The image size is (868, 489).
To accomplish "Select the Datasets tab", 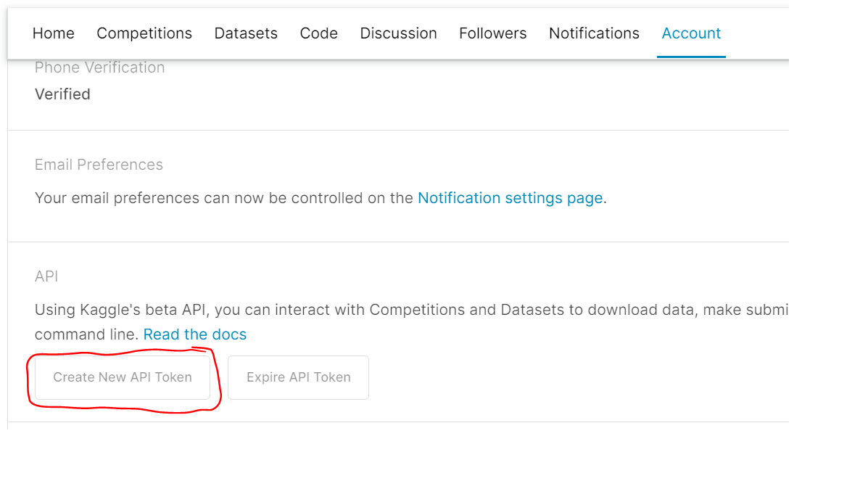I will coord(246,33).
